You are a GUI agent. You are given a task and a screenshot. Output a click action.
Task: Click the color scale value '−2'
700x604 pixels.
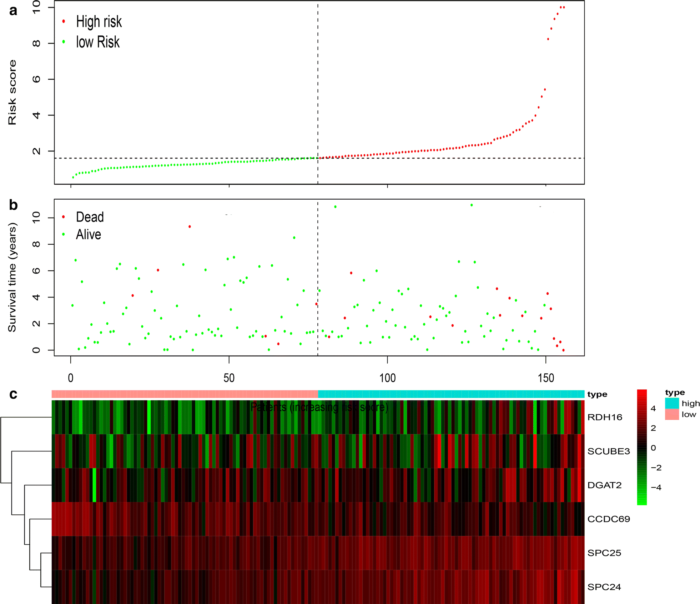click(656, 468)
